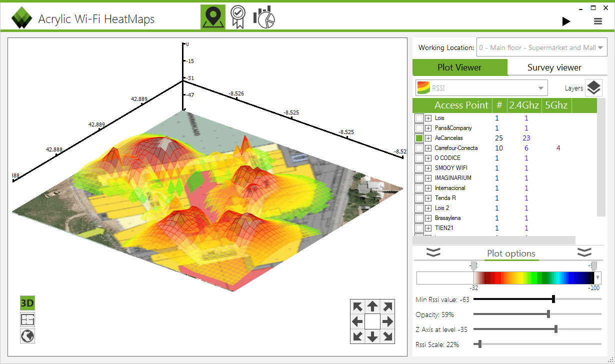Select the Plot options tab
Viewport: 615px width, 364px height.
pyautogui.click(x=511, y=253)
